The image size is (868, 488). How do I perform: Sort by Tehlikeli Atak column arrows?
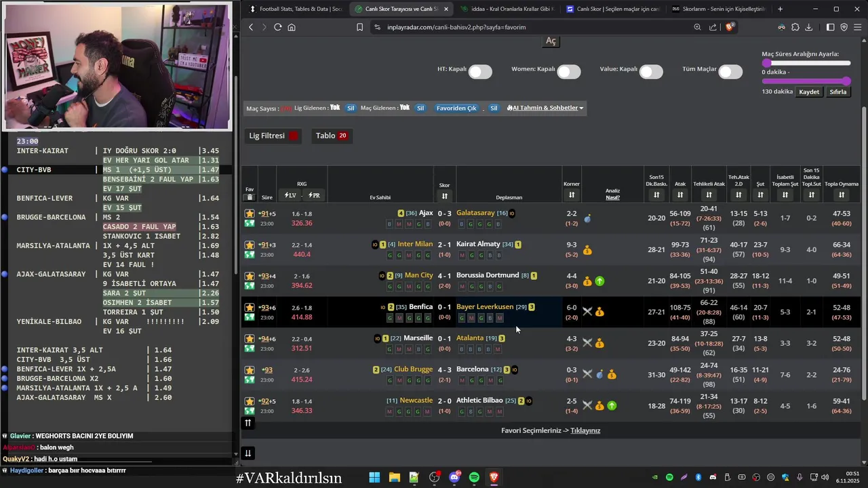[x=709, y=195]
